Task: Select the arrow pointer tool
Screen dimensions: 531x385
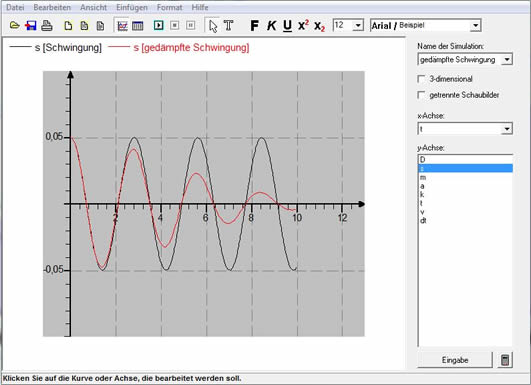Action: 213,26
